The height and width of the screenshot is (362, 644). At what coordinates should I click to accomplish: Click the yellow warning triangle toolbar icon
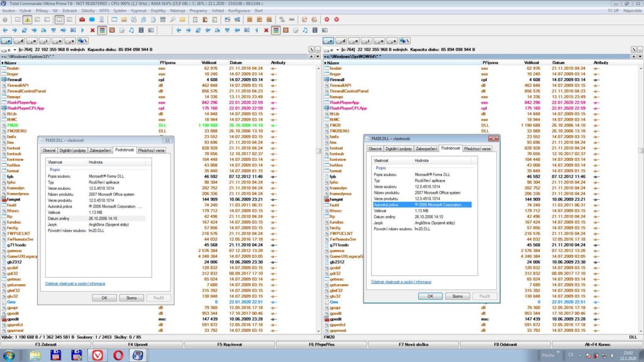tap(28, 19)
